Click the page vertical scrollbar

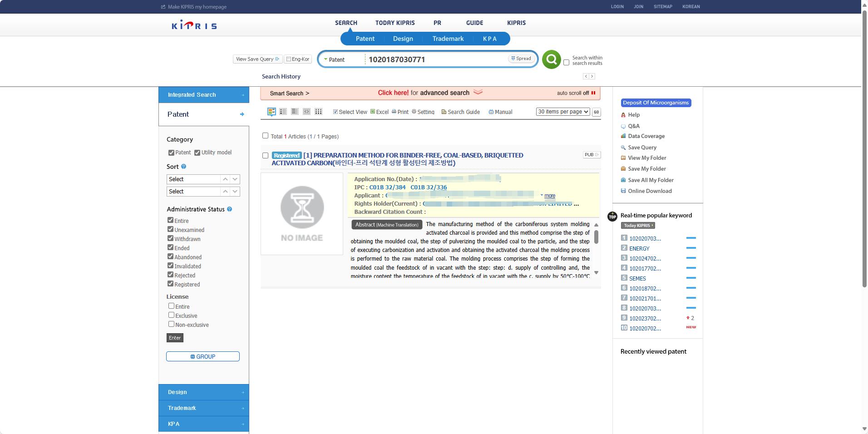pyautogui.click(x=864, y=148)
